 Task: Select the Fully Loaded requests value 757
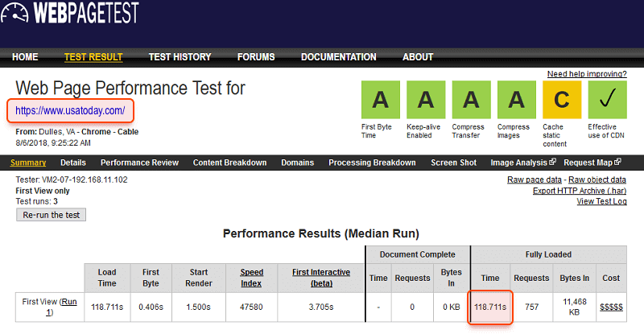pyautogui.click(x=532, y=307)
